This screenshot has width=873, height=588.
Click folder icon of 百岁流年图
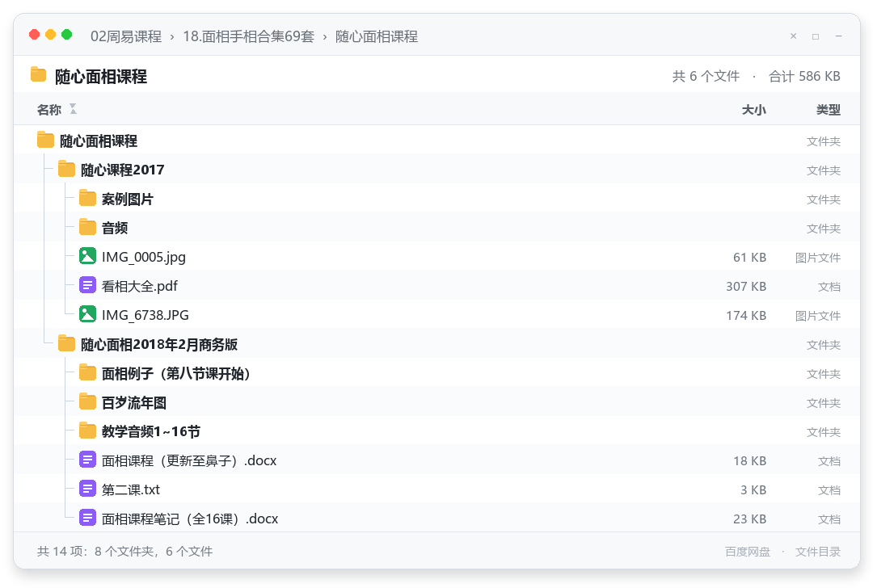(x=87, y=401)
